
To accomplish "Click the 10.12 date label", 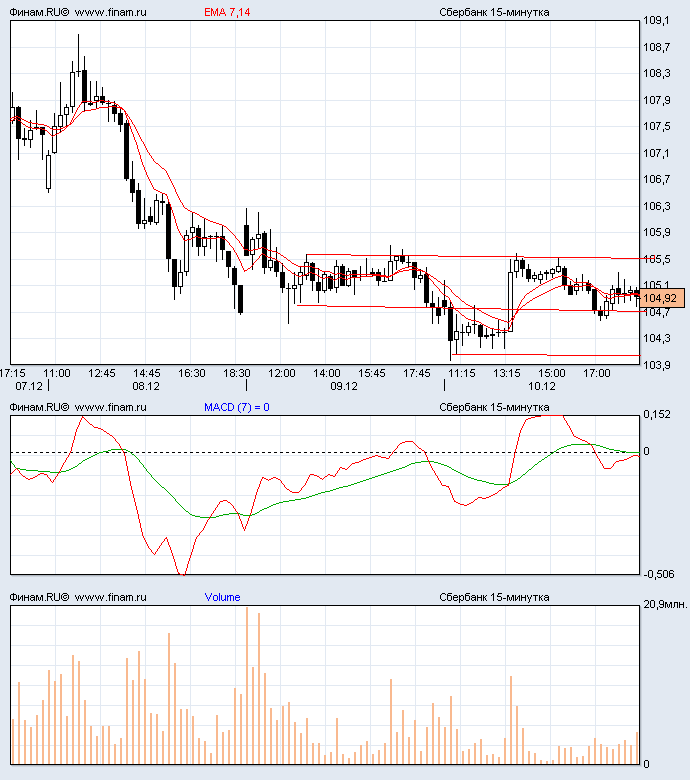I will click(x=542, y=386).
